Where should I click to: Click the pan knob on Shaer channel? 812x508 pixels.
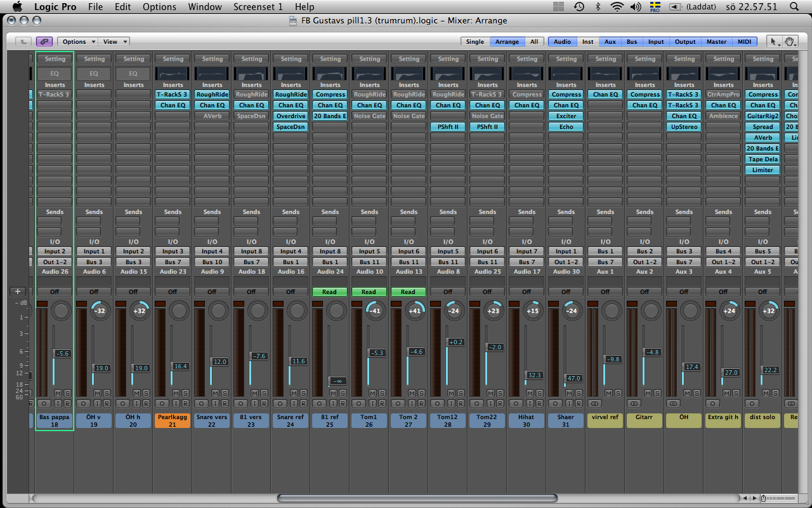pyautogui.click(x=572, y=311)
